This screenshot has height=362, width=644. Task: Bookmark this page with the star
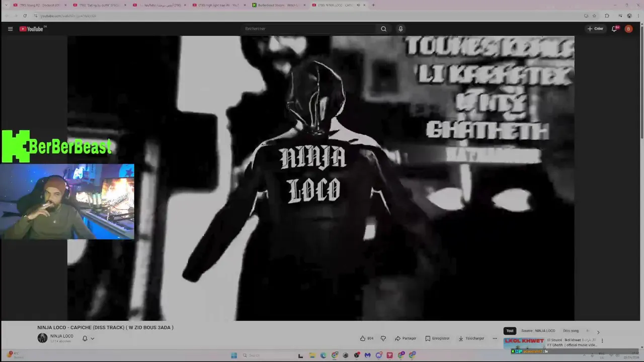[594, 16]
